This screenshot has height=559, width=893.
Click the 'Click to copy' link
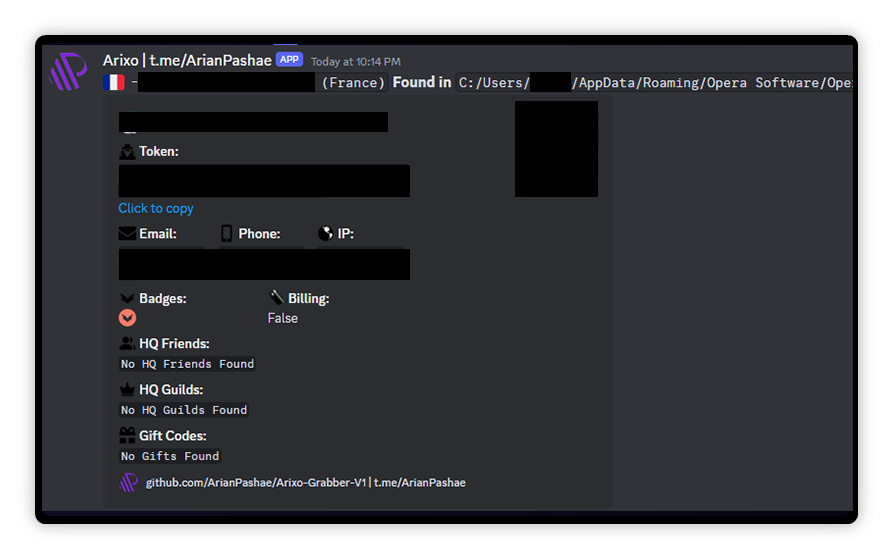click(155, 208)
